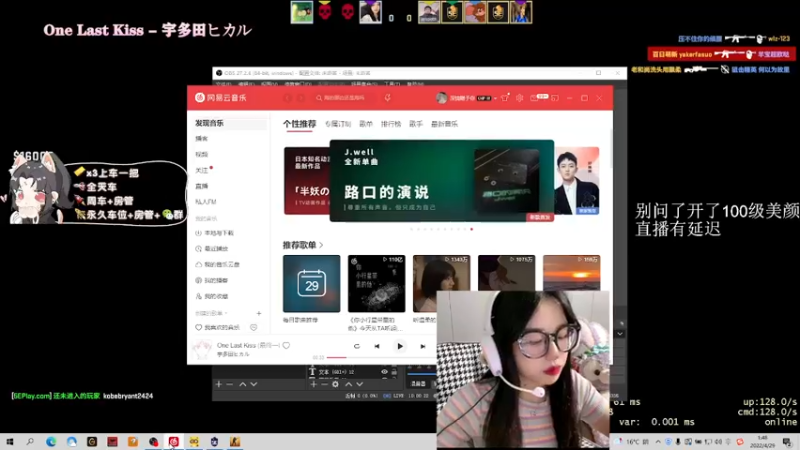Screen dimensions: 800x450
Task: Open the right banner with man in suit
Action: pos(577,181)
